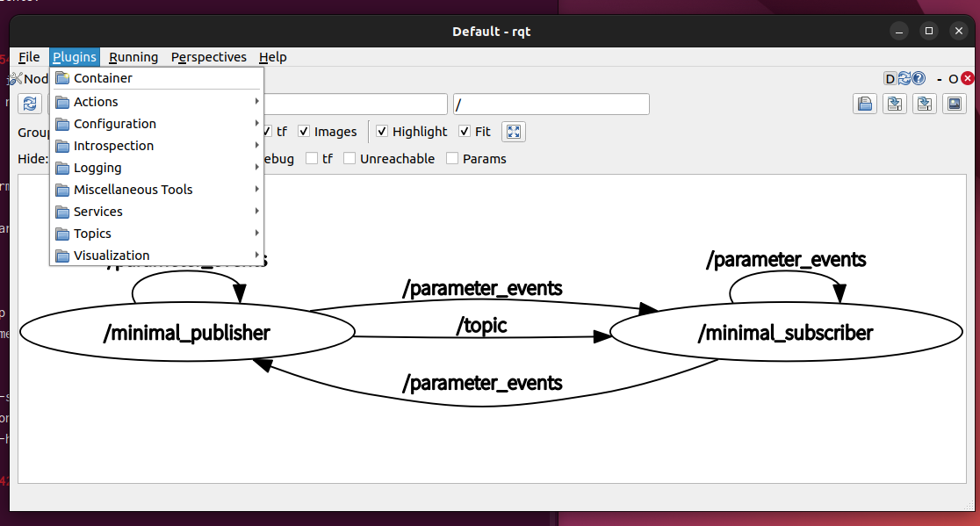Reload the plugin with blue arrows icon

[x=904, y=79]
